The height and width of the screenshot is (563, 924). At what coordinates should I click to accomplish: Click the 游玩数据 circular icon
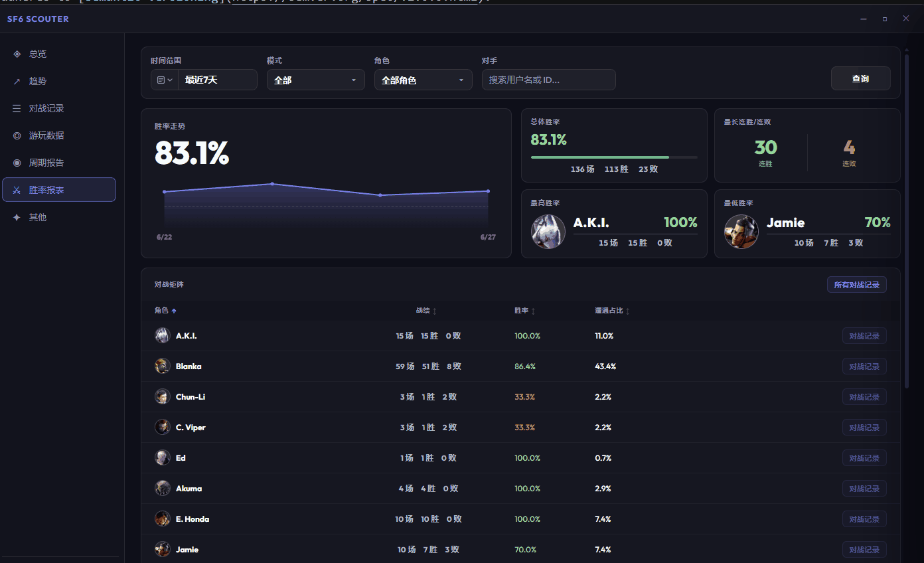17,135
